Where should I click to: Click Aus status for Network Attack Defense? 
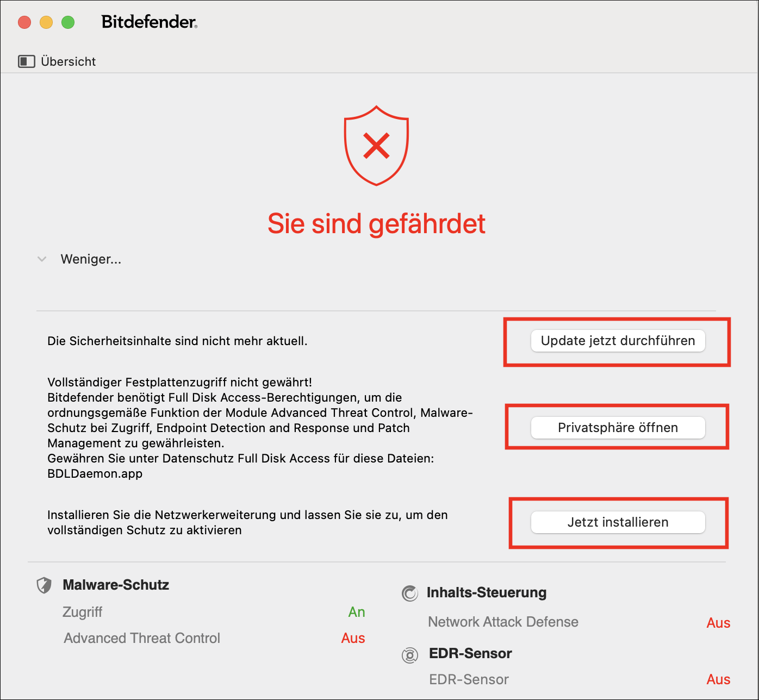coord(718,623)
